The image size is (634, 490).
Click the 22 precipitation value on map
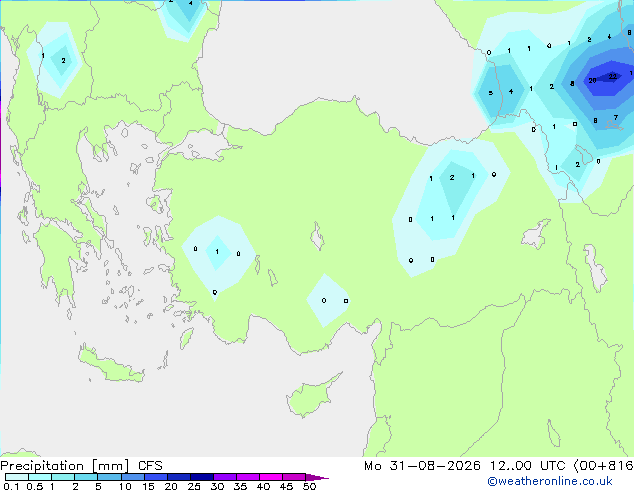[x=613, y=76]
